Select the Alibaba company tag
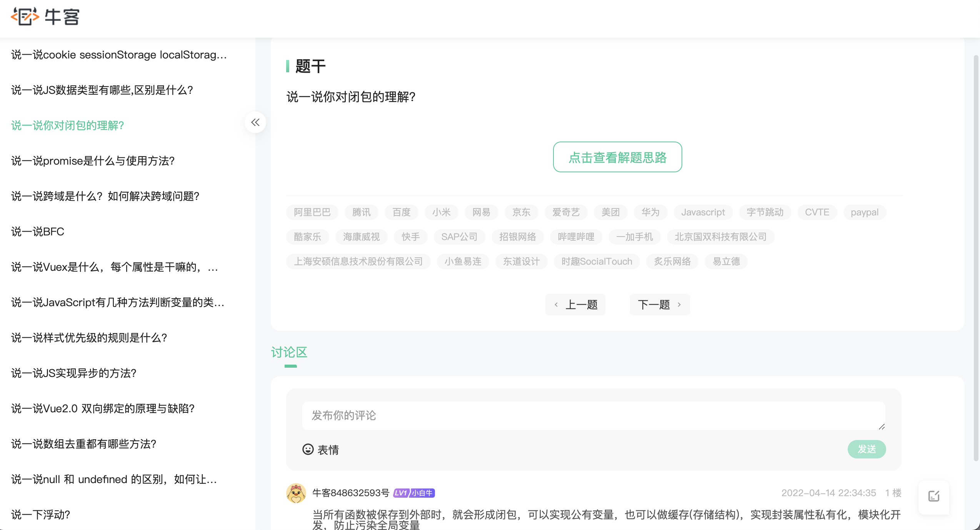Screen dimensions: 980x530 (x=312, y=212)
